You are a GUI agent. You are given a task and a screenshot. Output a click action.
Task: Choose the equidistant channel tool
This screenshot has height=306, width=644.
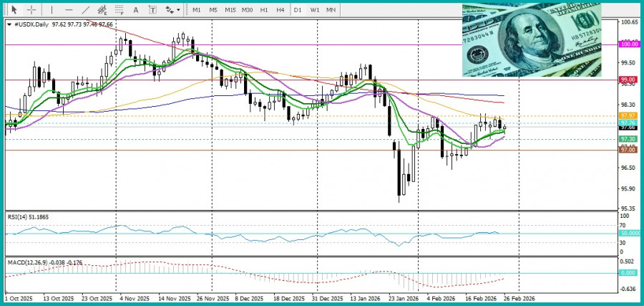(103, 10)
